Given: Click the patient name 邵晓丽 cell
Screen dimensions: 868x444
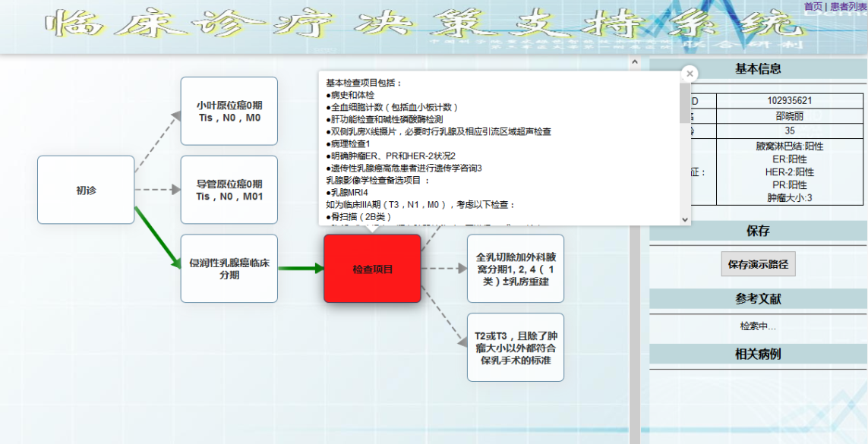Looking at the screenshot, I should [x=789, y=116].
